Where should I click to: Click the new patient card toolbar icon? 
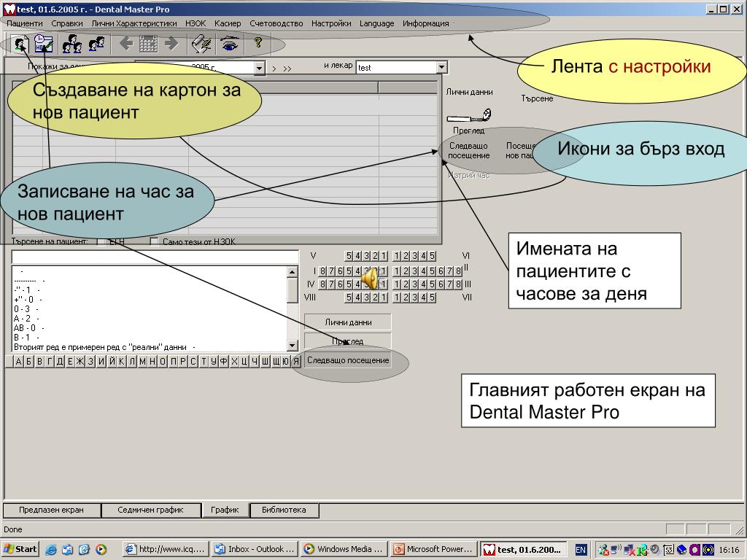20,44
